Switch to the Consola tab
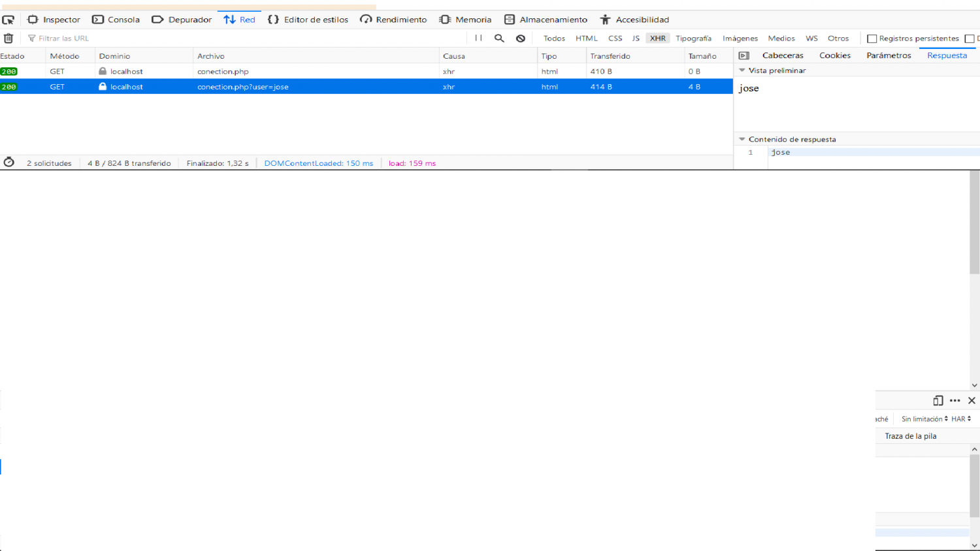Viewport: 980px width, 551px height. point(116,20)
